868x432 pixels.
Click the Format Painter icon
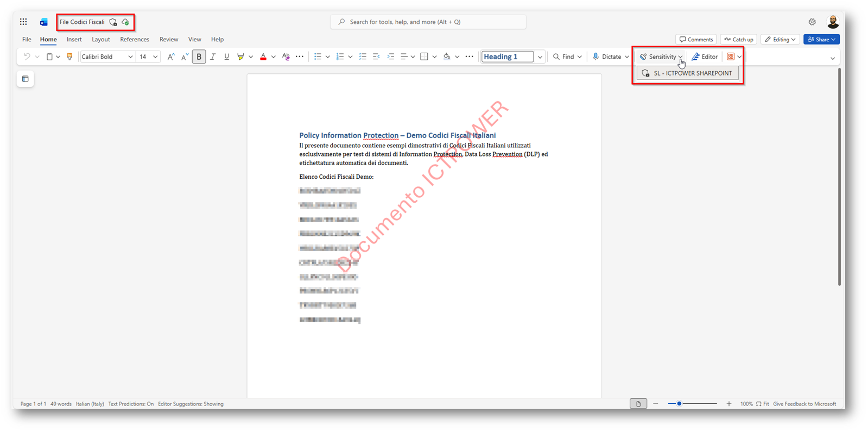[69, 57]
